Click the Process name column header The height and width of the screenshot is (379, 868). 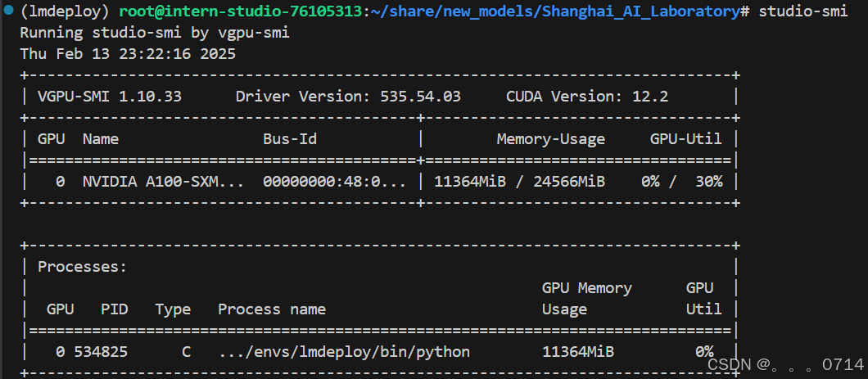point(271,309)
